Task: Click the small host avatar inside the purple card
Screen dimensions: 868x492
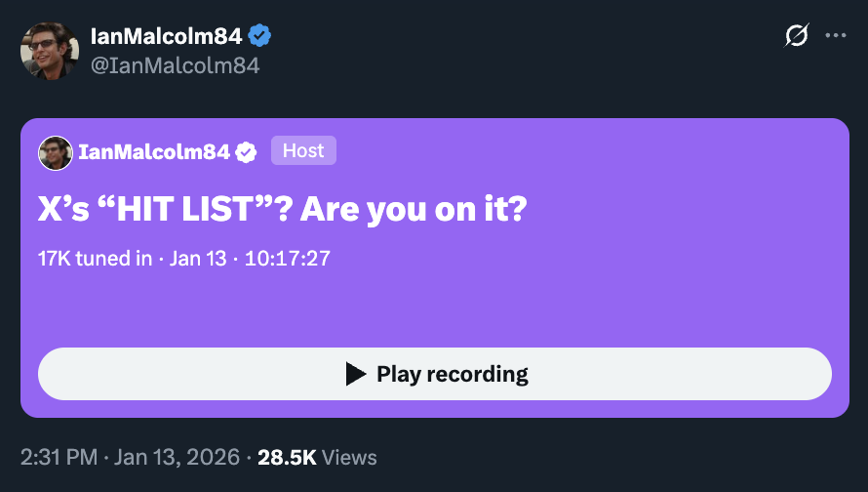Action: [56, 152]
